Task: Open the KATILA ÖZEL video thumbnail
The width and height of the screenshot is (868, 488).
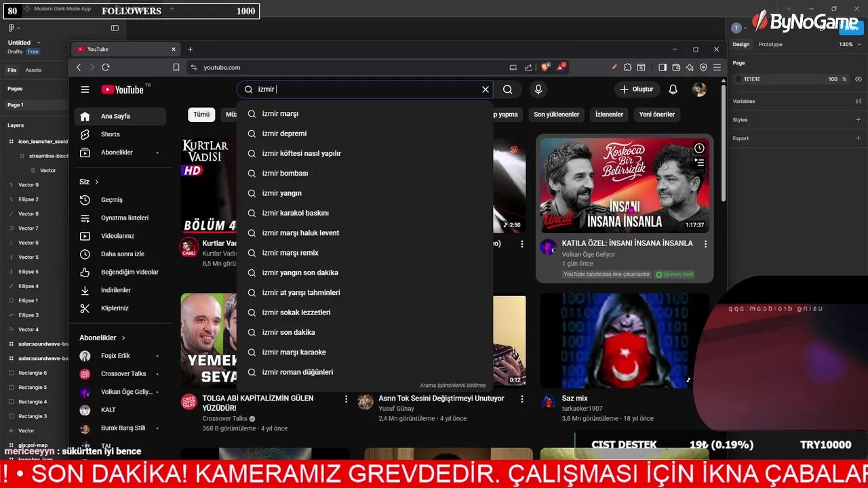Action: [625, 185]
